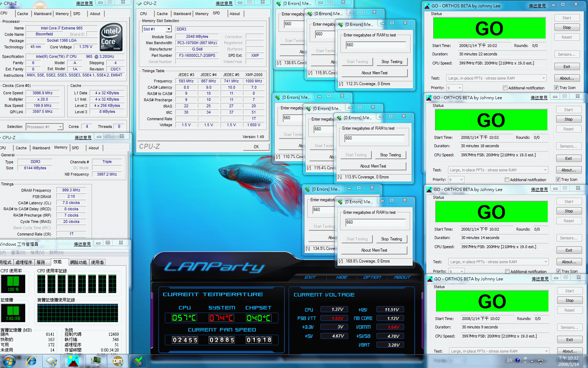Viewport: 588px width, 368px height.
Task: Toggle Additional notification in the 30 minutes 22 seconds ORTHOS
Action: tap(505, 88)
